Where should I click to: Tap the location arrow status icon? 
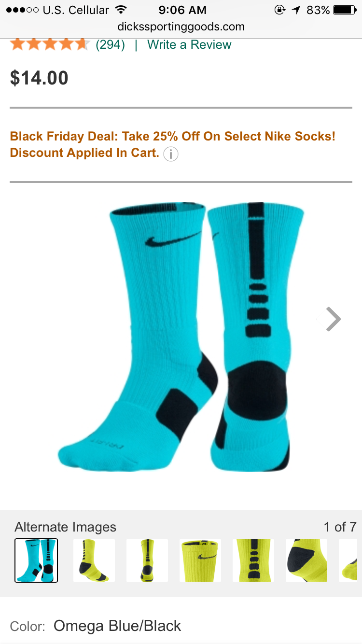[296, 10]
